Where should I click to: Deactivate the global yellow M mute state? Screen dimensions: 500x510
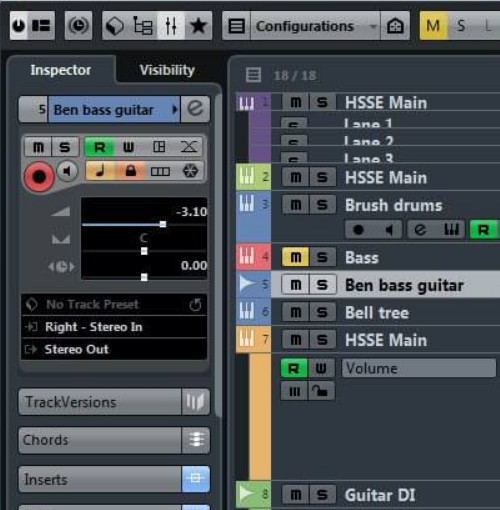tap(433, 26)
